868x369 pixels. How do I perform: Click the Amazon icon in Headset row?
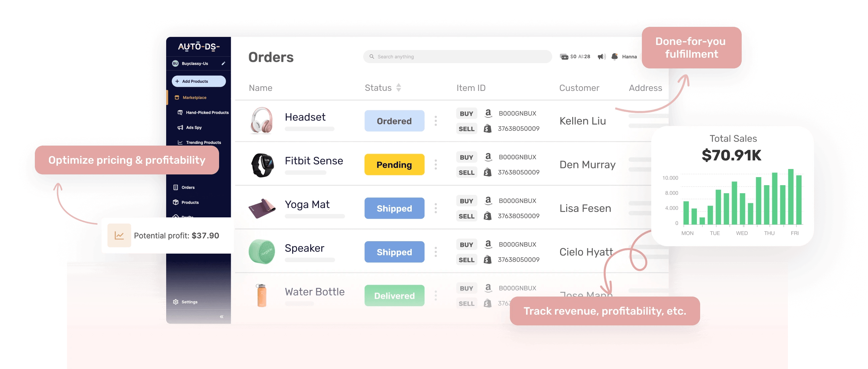tap(488, 113)
